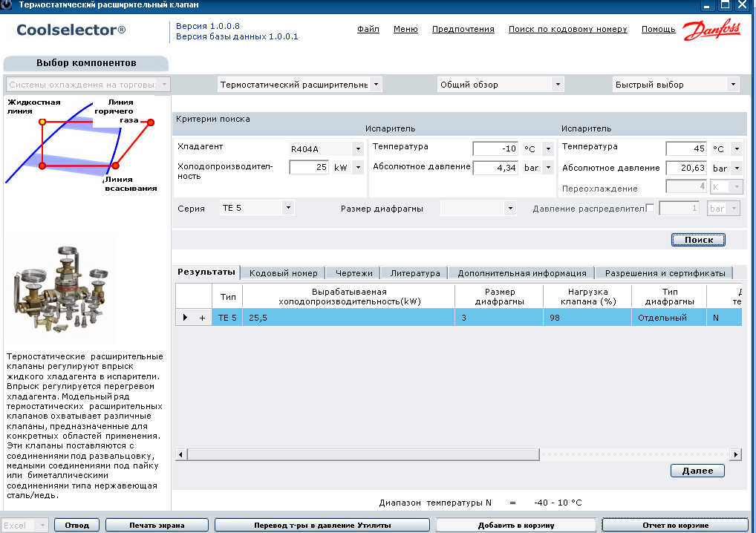The height and width of the screenshot is (533, 756).
Task: Open Системы охлаждения application dropdown
Action: pyautogui.click(x=88, y=85)
